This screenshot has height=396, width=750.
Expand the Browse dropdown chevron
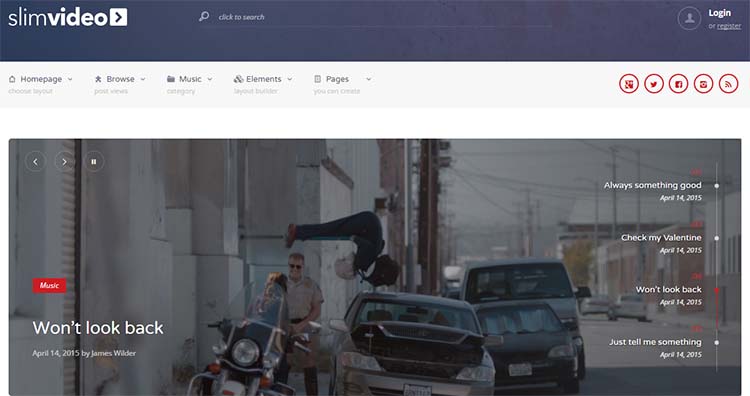143,79
